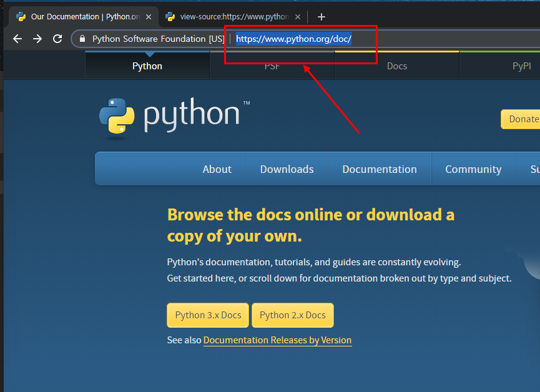The height and width of the screenshot is (392, 540).
Task: Switch to the view-source python tab
Action: (x=233, y=17)
